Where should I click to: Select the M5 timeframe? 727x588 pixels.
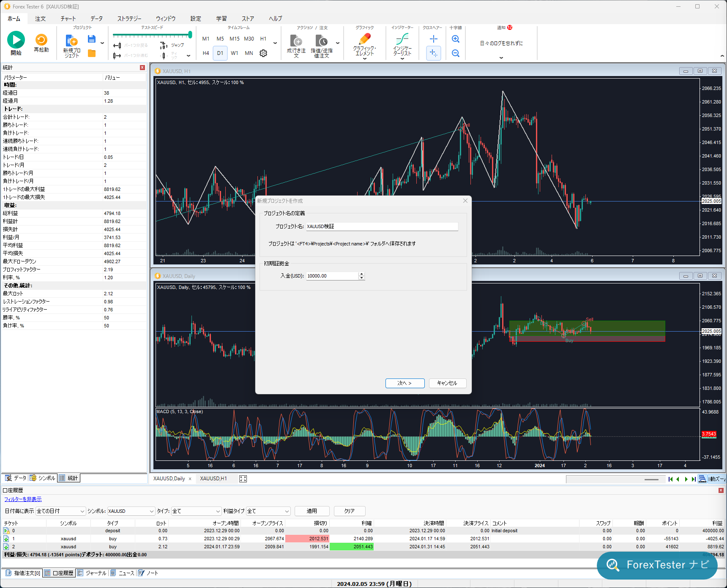tap(220, 39)
